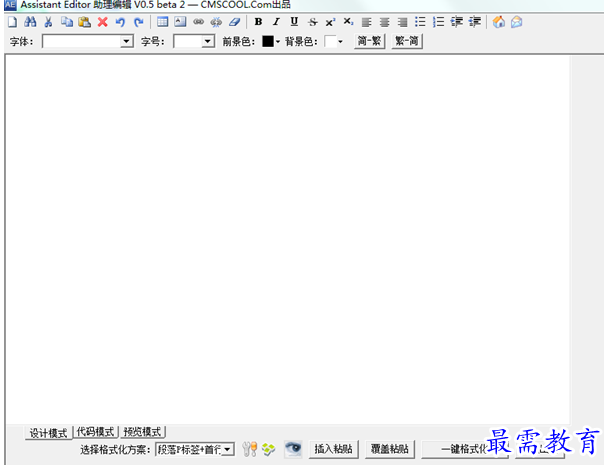
Task: Click the envelope mail icon
Action: click(x=516, y=22)
